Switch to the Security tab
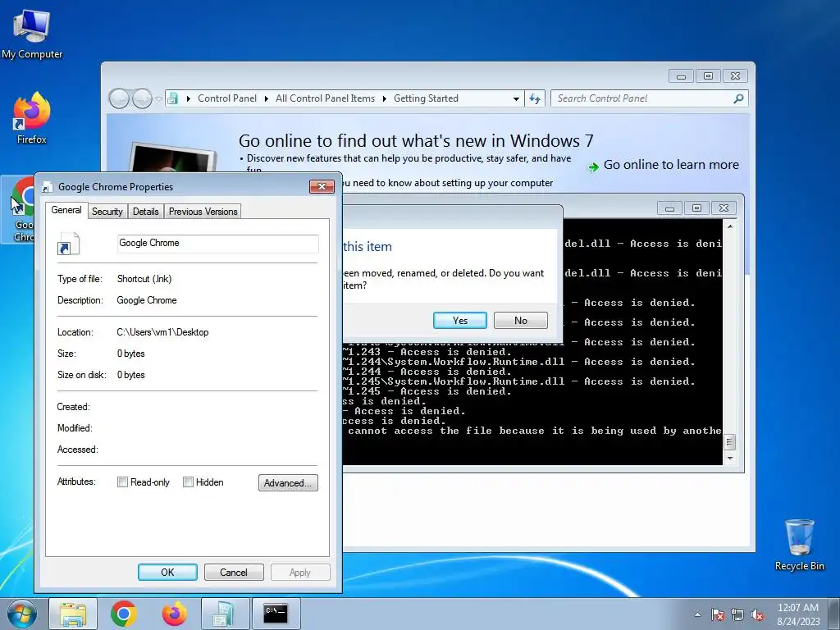The width and height of the screenshot is (840, 630). click(x=107, y=212)
